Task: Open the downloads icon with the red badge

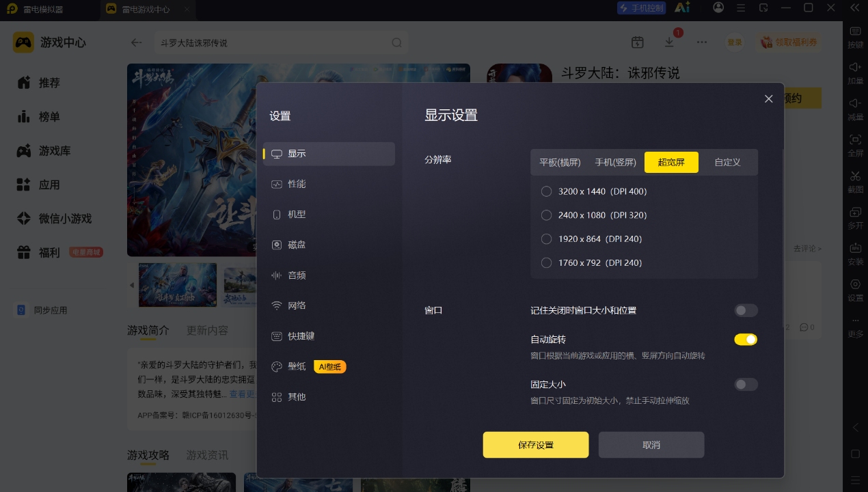Action: coord(670,42)
